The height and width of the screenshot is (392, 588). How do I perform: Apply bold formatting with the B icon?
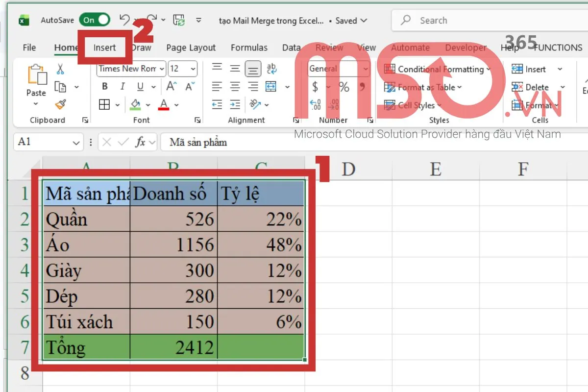(104, 86)
